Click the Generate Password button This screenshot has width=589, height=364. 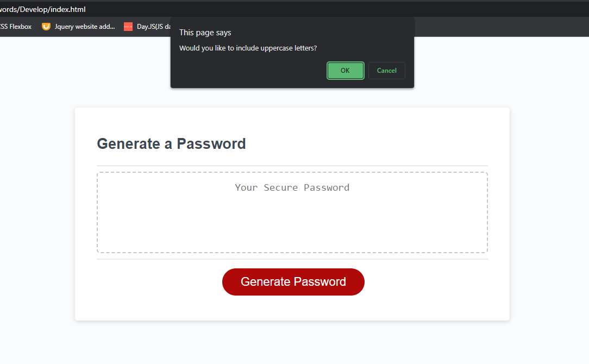click(293, 281)
